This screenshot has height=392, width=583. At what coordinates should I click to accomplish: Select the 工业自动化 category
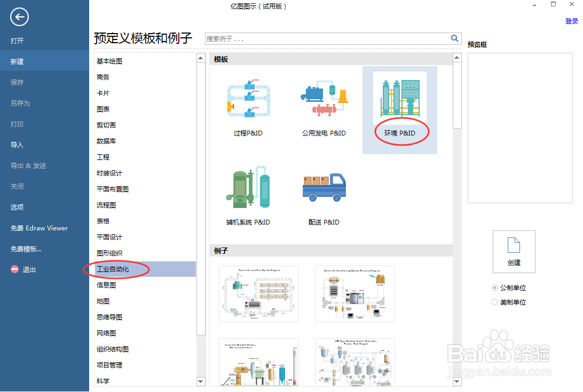click(145, 269)
